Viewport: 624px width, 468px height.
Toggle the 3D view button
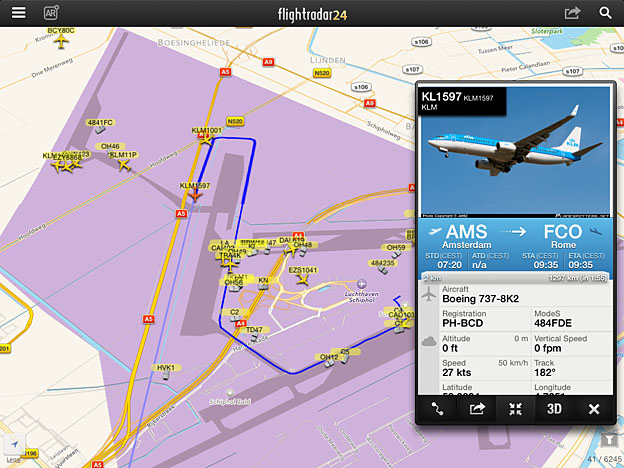(554, 409)
